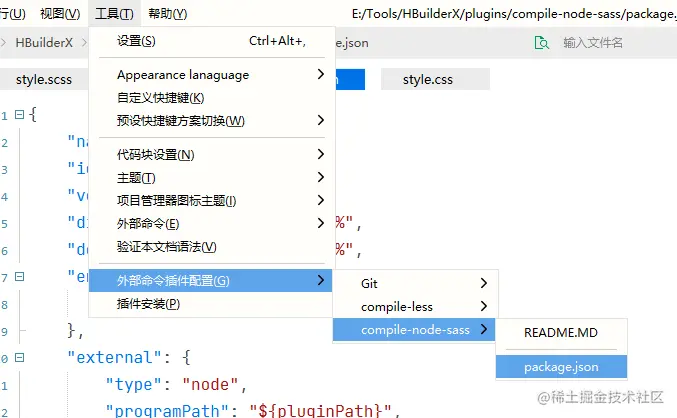
Task: Expand the 主题(T) submenu
Action: click(x=212, y=177)
